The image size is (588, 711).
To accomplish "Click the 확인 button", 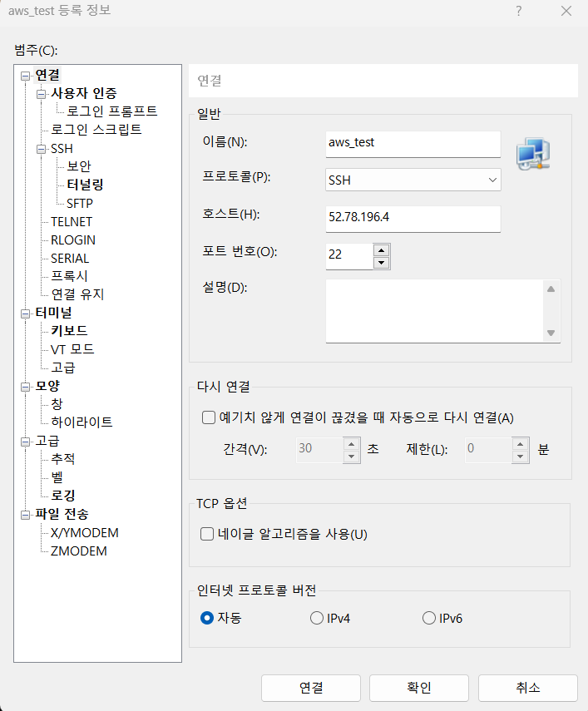I will pos(419,688).
